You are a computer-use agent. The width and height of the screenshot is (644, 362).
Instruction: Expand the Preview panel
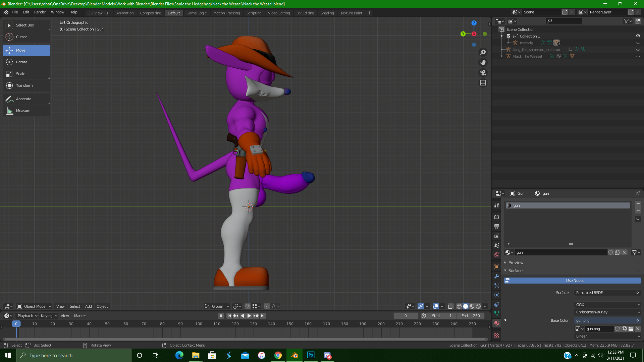(x=516, y=263)
